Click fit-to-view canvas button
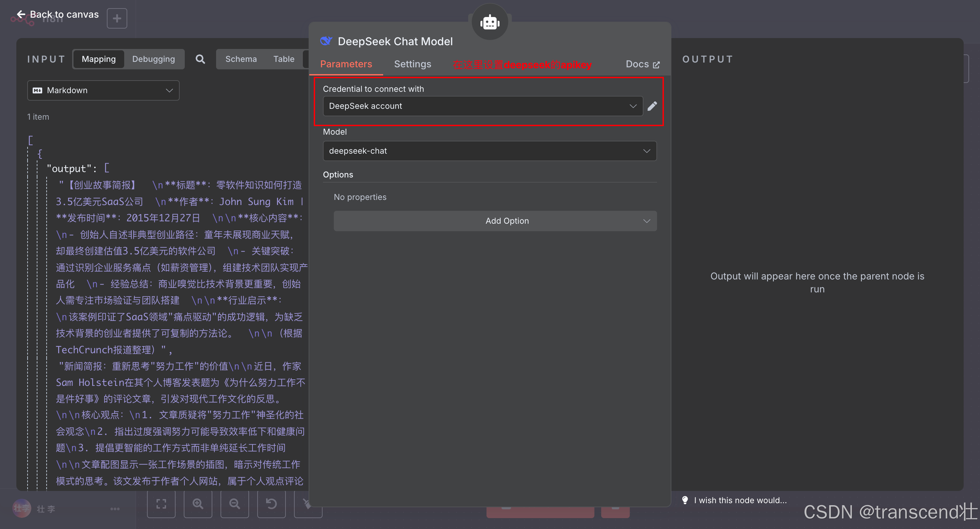This screenshot has width=980, height=529. [x=161, y=504]
